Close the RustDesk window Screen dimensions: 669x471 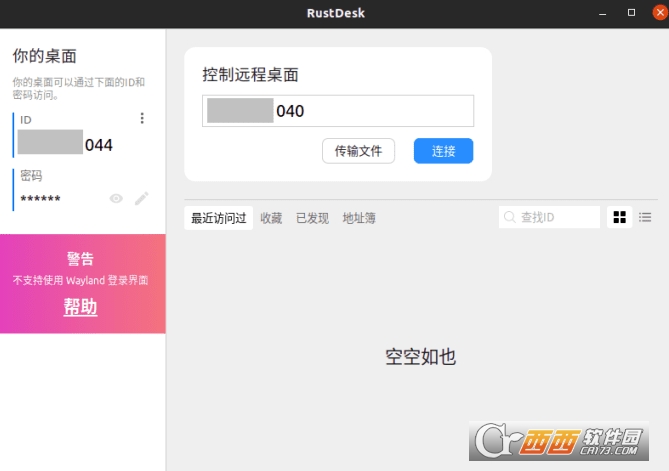(x=660, y=12)
